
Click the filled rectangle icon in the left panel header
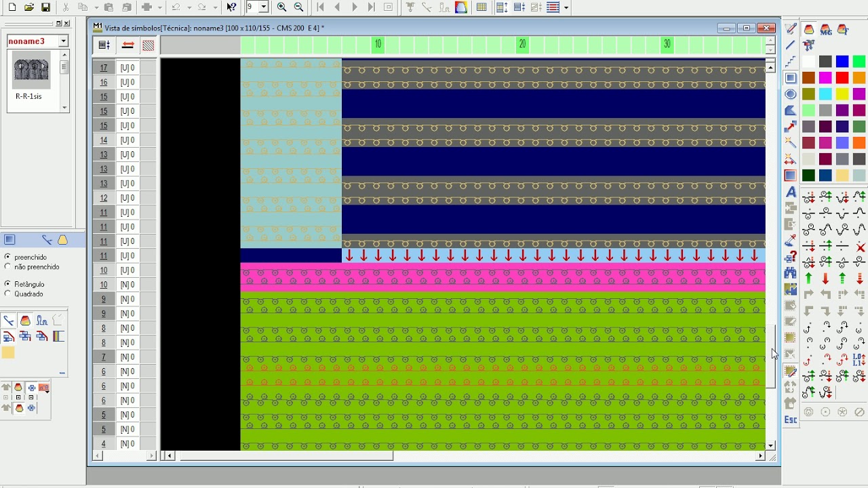click(x=9, y=239)
